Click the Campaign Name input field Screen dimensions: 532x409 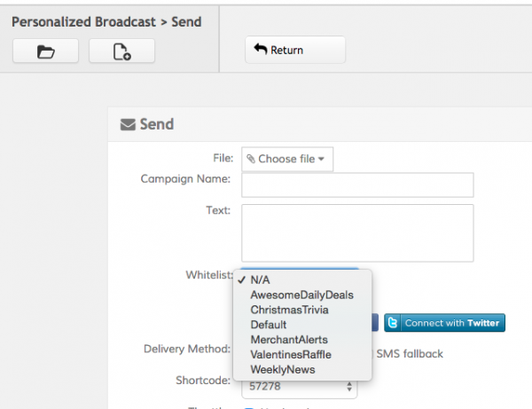coord(357,185)
